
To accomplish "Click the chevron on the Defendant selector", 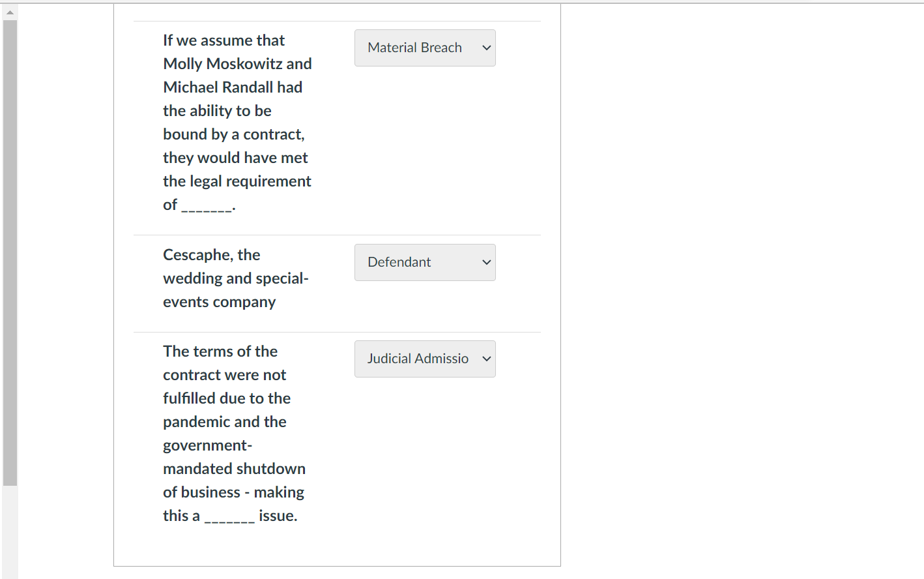I will tap(485, 262).
